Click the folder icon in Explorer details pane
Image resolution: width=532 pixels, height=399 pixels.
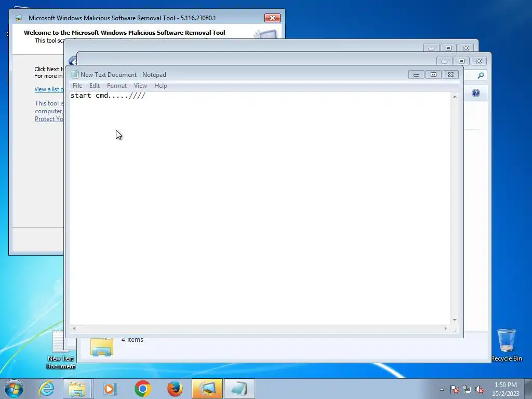[102, 347]
